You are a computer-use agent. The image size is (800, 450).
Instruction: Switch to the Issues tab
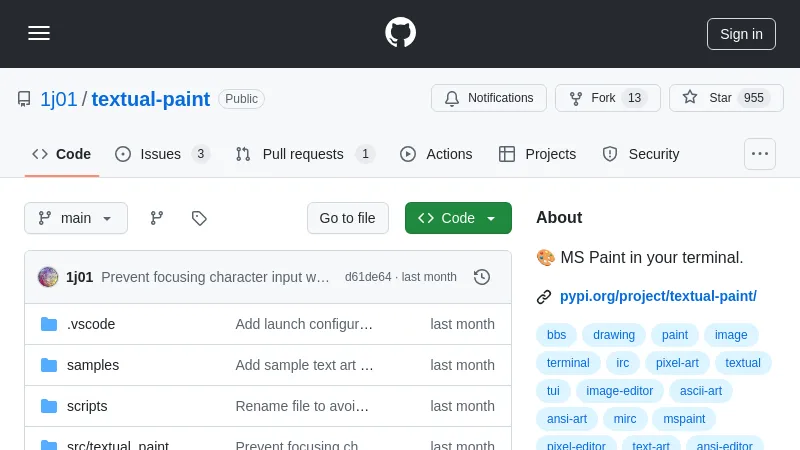(x=161, y=154)
